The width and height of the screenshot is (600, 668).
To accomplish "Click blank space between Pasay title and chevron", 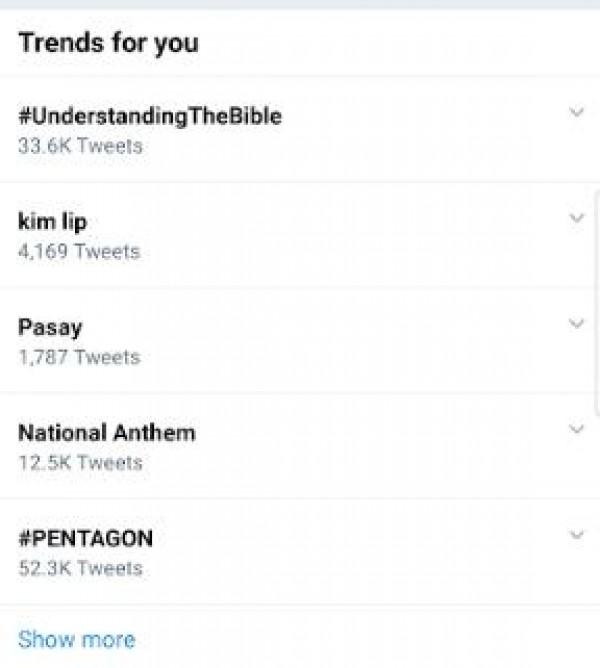I will tap(320, 328).
